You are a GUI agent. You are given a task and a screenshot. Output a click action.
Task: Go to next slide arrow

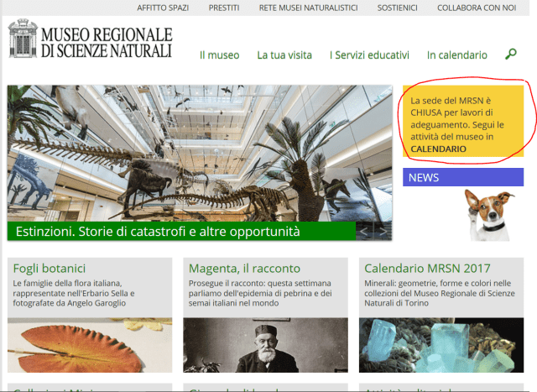[383, 232]
